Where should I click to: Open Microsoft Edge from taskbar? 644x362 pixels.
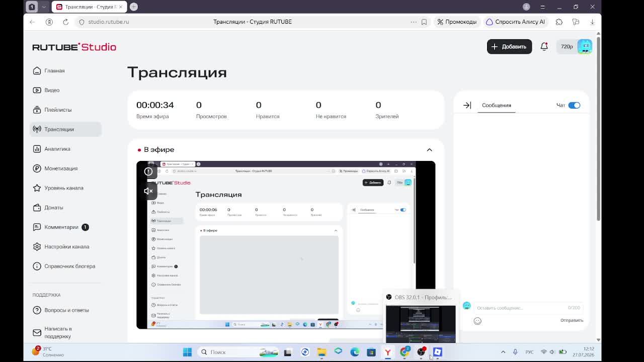coord(355,352)
